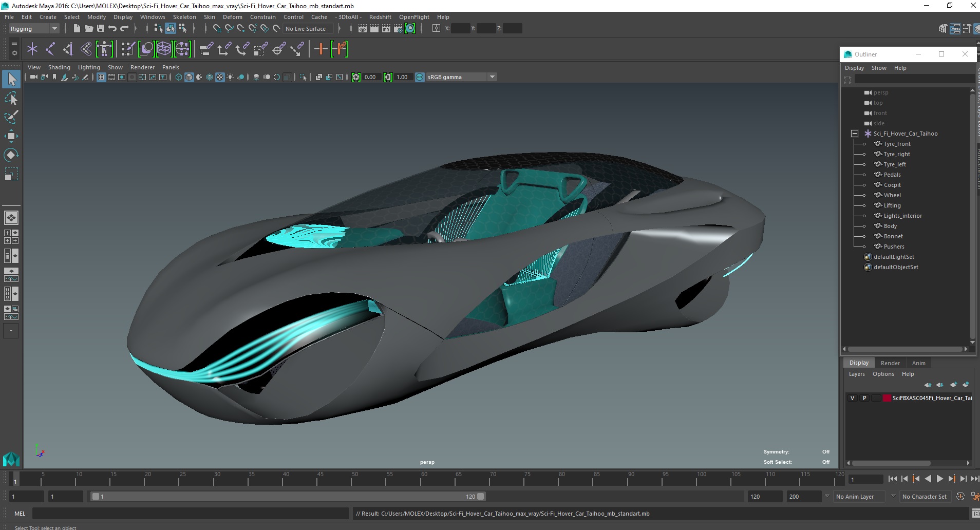Toggle textured display checker icon
Image resolution: width=980 pixels, height=530 pixels.
click(220, 77)
